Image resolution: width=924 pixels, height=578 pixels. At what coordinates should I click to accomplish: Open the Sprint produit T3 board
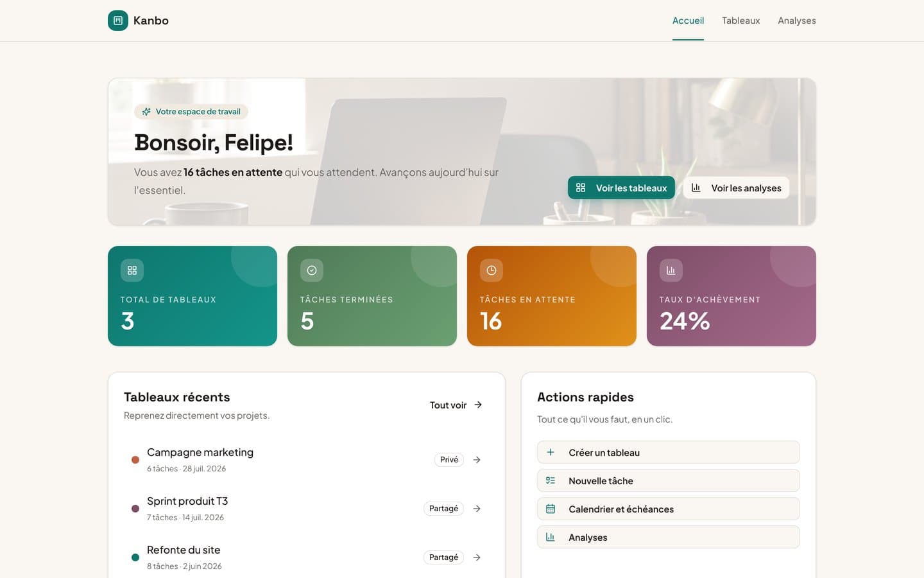(307, 509)
